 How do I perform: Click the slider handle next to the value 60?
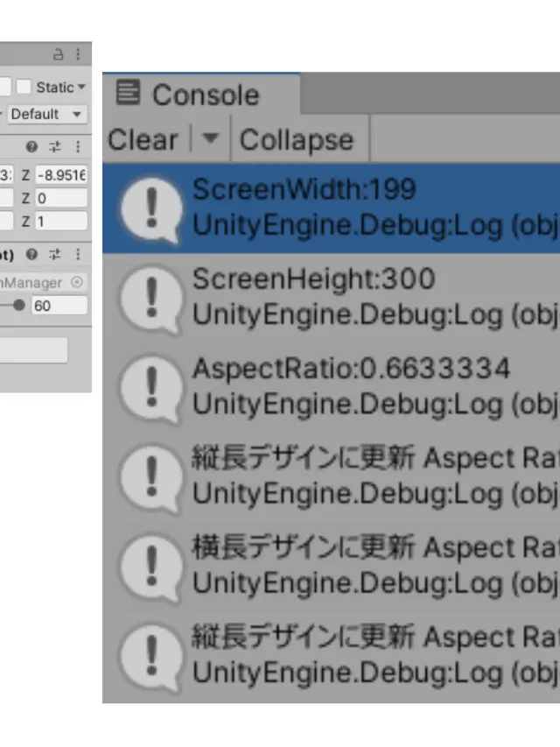(x=18, y=305)
